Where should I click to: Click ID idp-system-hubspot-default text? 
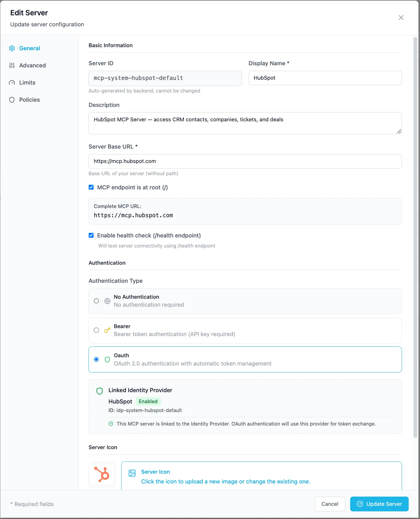[x=145, y=411]
